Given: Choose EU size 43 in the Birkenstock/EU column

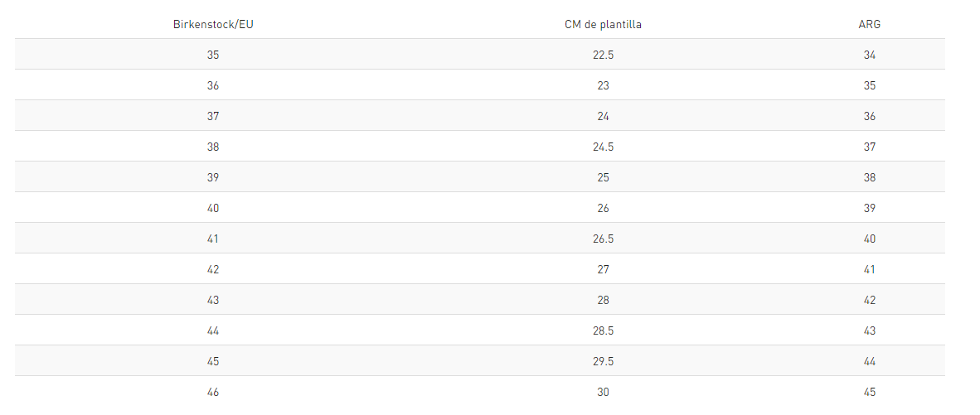Looking at the screenshot, I should [213, 300].
